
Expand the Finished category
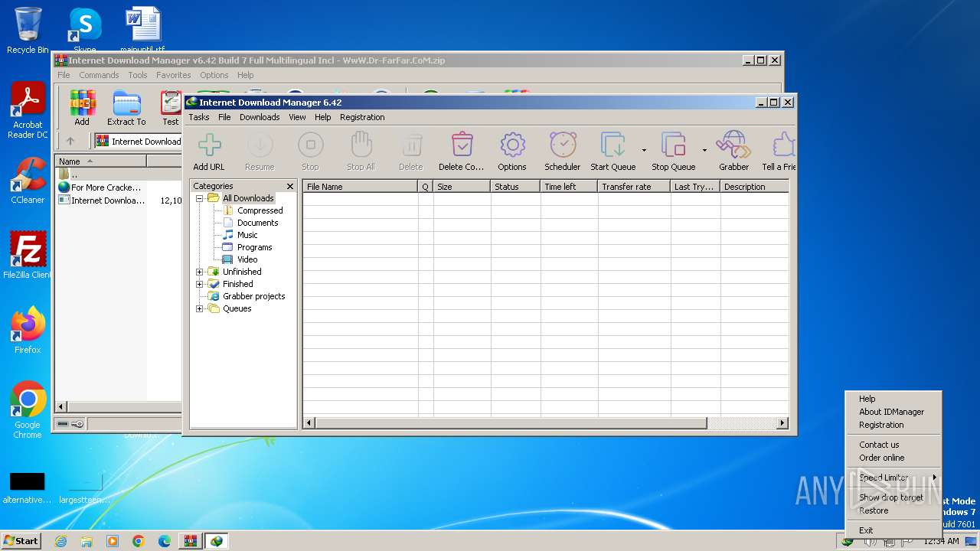200,284
